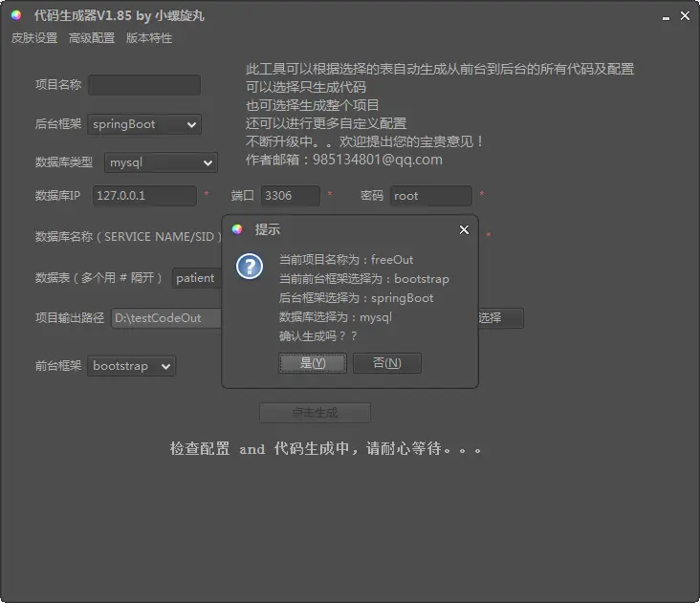Image resolution: width=700 pixels, height=603 pixels.
Task: Click the 选择 path button
Action: [500, 318]
